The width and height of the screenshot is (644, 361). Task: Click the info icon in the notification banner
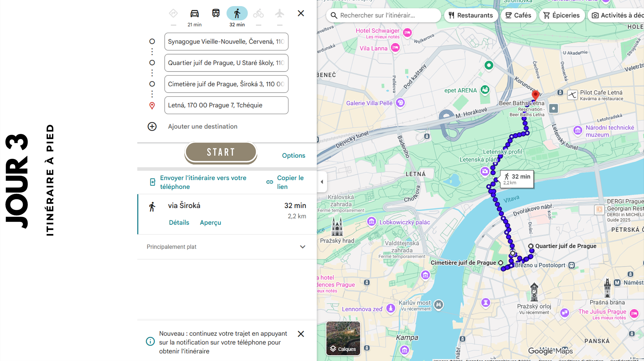coord(150,342)
